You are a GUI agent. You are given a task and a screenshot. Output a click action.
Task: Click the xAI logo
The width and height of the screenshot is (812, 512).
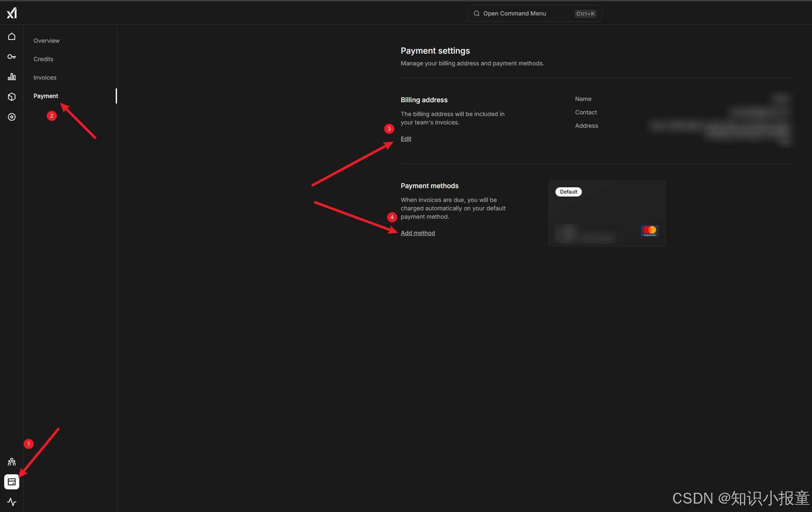coord(12,13)
